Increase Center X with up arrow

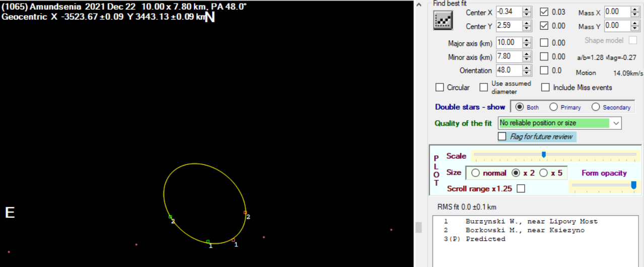coord(527,10)
